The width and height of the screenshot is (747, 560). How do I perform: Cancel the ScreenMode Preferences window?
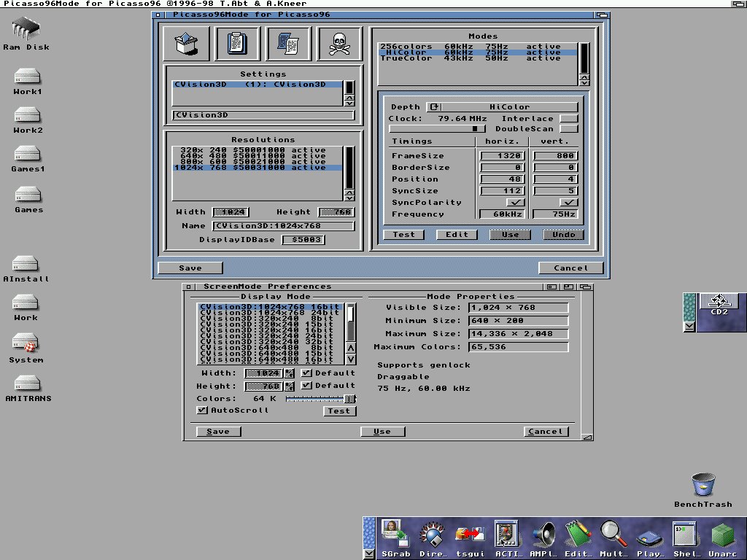[546, 432]
